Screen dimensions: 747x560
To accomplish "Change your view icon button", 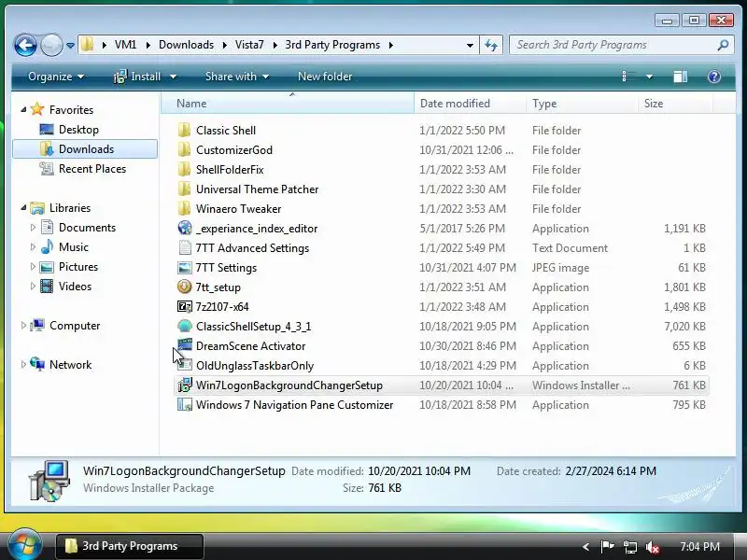I will coord(629,77).
